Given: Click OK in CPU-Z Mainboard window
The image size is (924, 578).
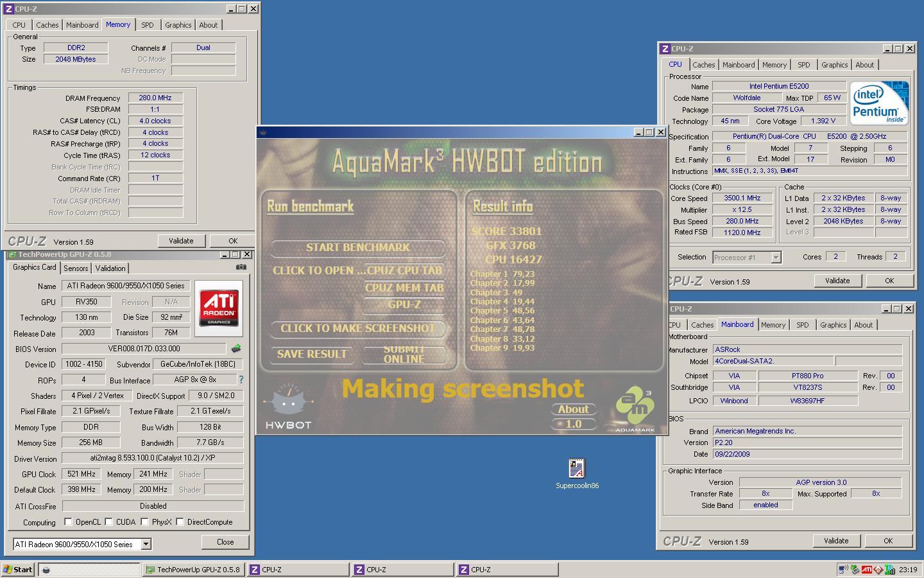Looking at the screenshot, I should pyautogui.click(x=888, y=541).
